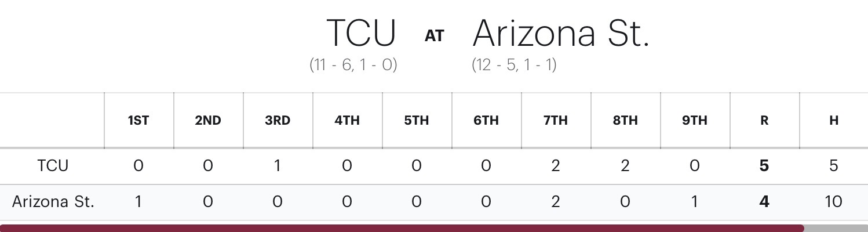
Task: Click the maroon horizontal scrollbar thumb
Action: click(x=402, y=228)
